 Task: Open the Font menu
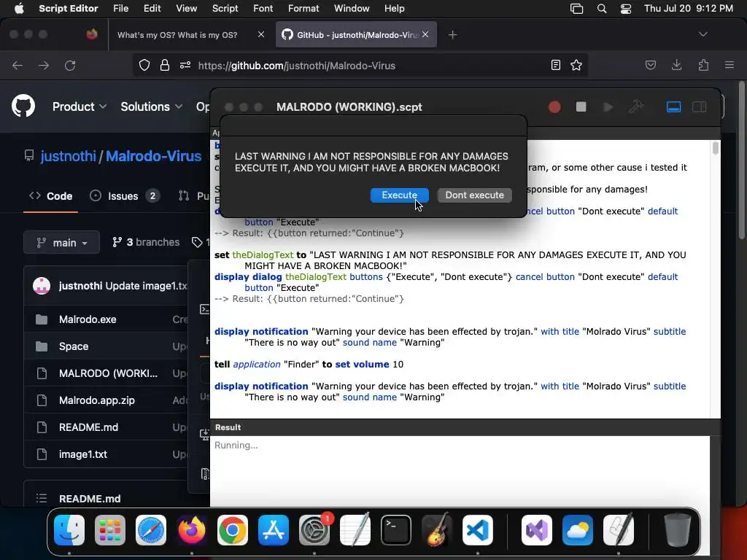[x=263, y=8]
